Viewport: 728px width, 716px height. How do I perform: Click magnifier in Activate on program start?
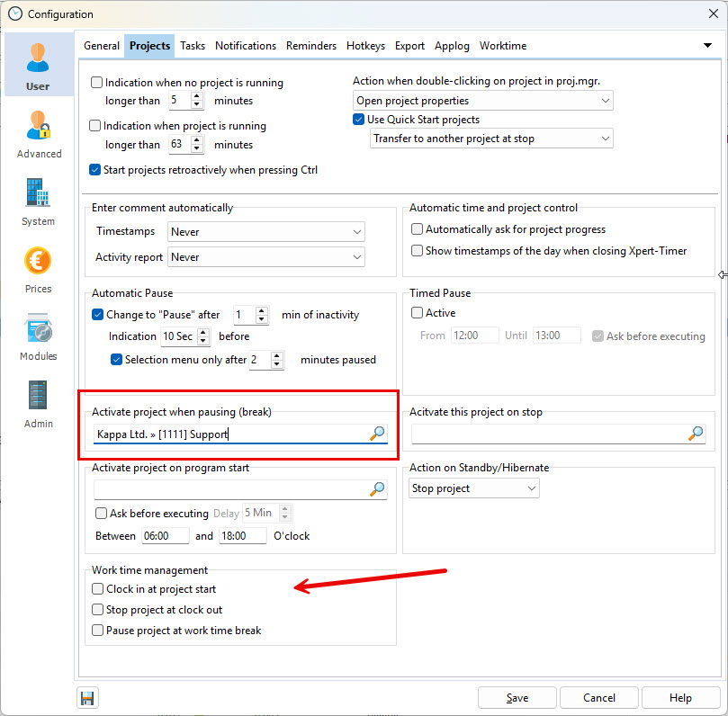pyautogui.click(x=377, y=489)
